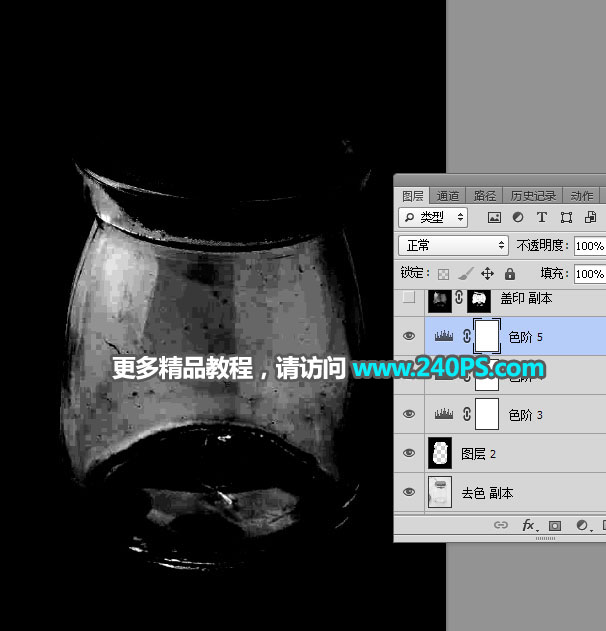Select the layer named 图层 2
This screenshot has height=631, width=606.
[478, 454]
